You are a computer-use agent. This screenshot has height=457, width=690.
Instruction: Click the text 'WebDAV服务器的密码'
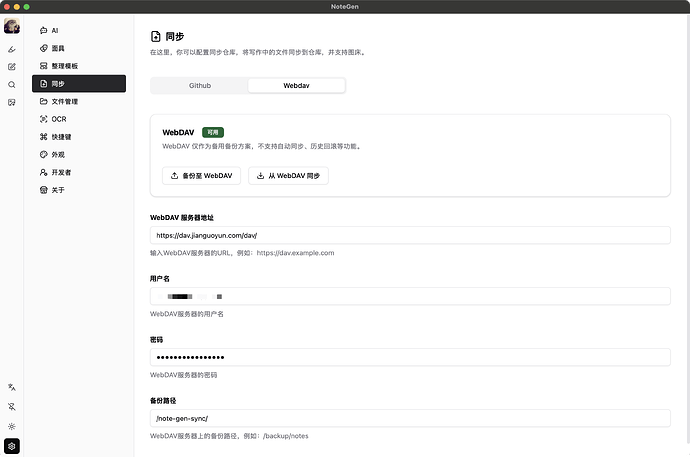tap(184, 375)
